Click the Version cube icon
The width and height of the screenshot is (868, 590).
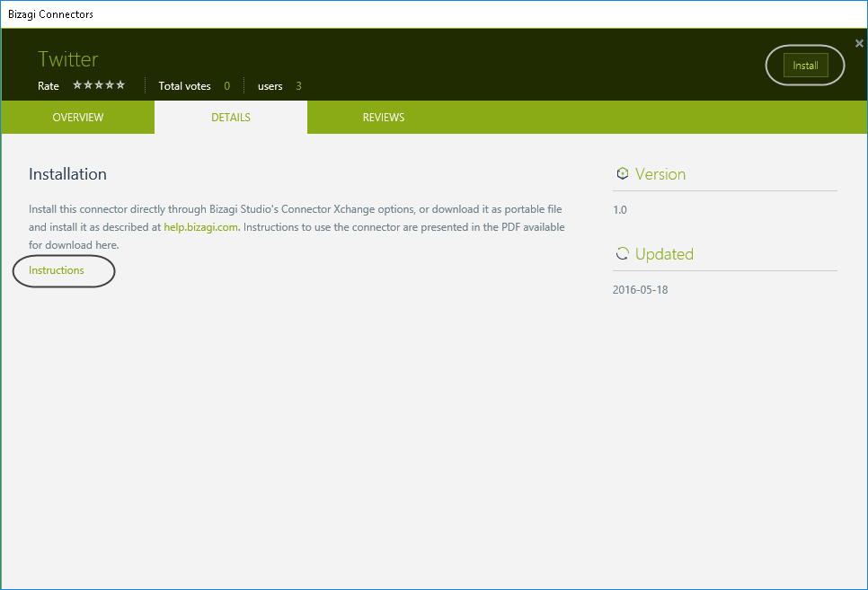[622, 174]
